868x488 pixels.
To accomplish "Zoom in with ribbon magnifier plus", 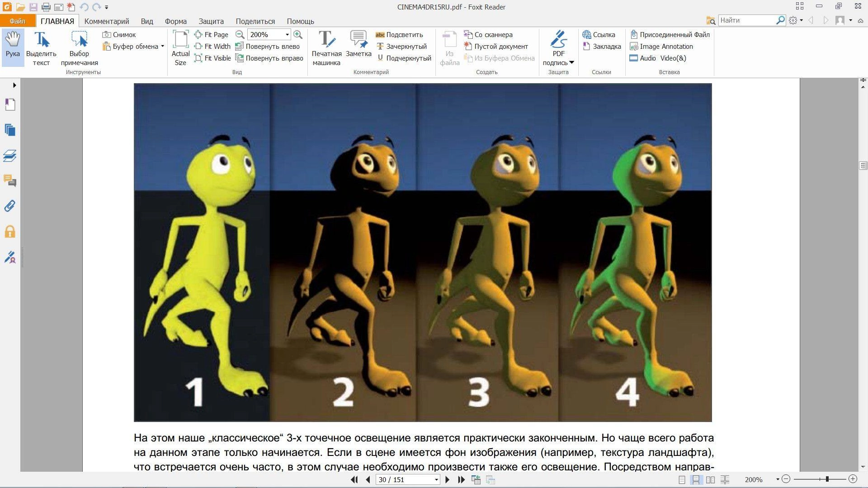I will tap(298, 34).
